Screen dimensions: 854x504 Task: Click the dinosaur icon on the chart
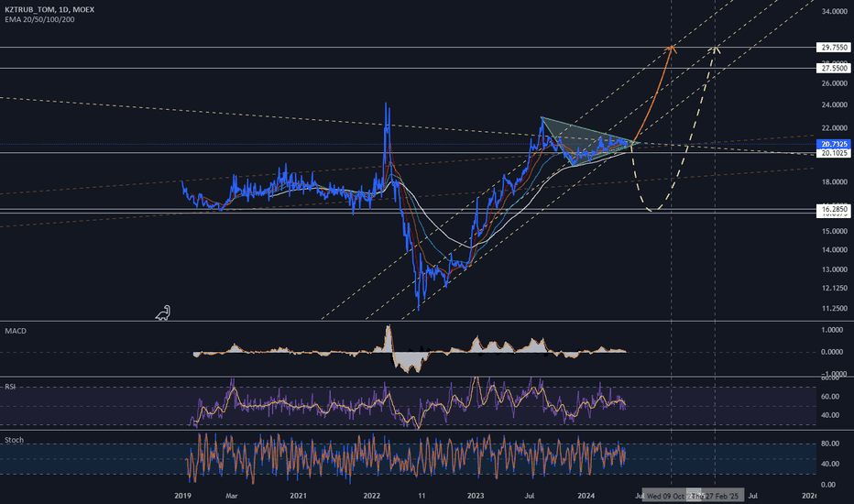click(163, 312)
